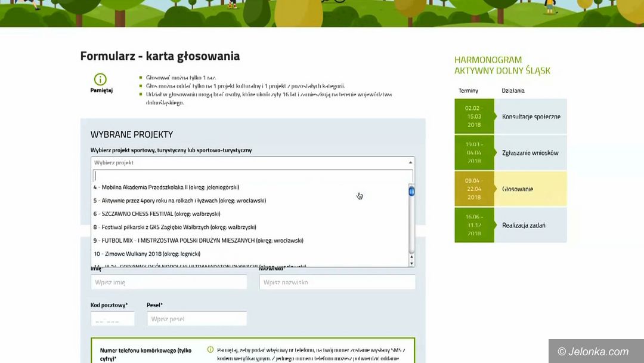Choose '10 - Zimowe Wulkany 2018' option

(250, 254)
